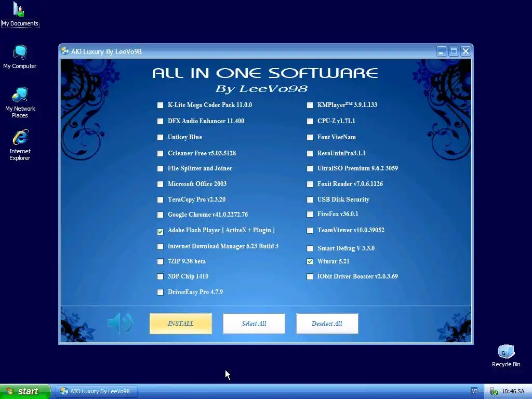Select Microsoft Office 2003 checkbox

coord(160,184)
